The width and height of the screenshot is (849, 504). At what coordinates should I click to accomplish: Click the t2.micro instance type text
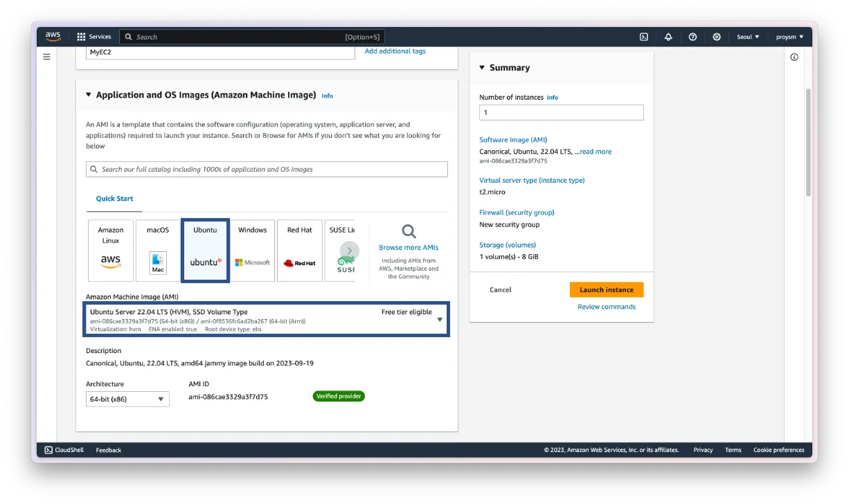(x=492, y=192)
